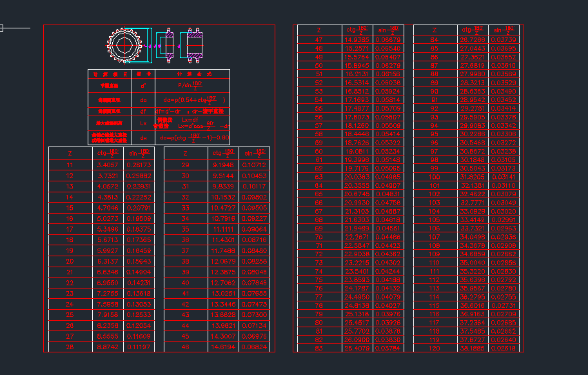Select the 'df' symbol cell
Screen dimensions: 588x375
143,111
